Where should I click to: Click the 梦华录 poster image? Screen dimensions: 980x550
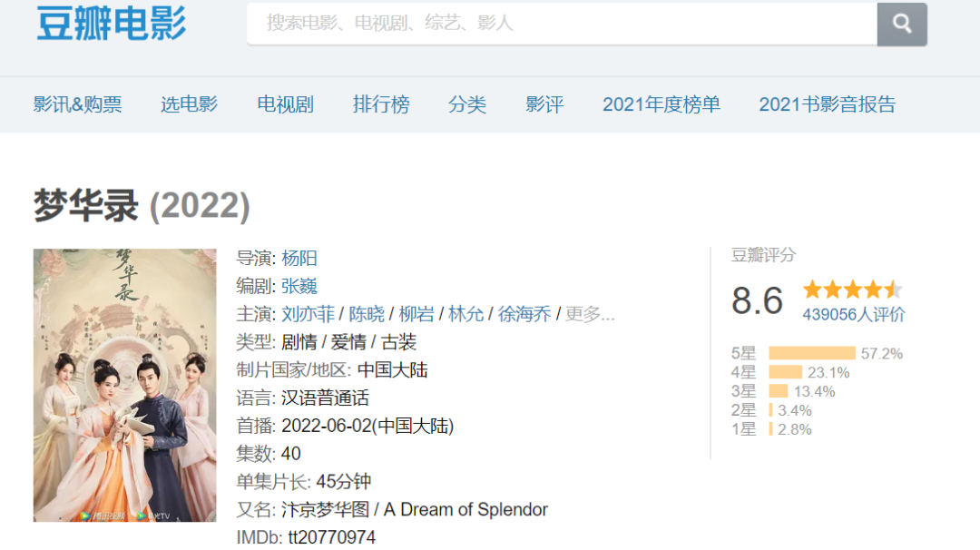tap(125, 385)
